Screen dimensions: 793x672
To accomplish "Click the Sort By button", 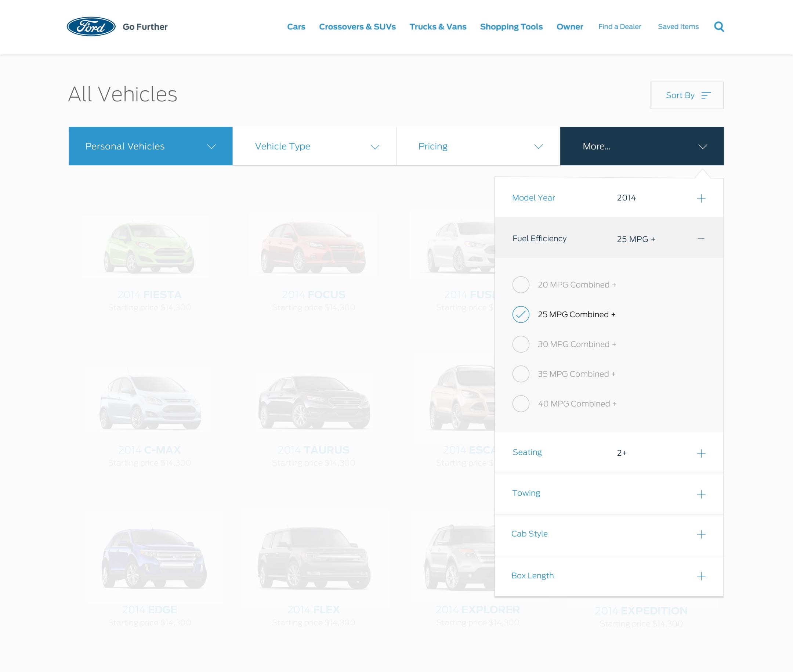I will point(687,95).
